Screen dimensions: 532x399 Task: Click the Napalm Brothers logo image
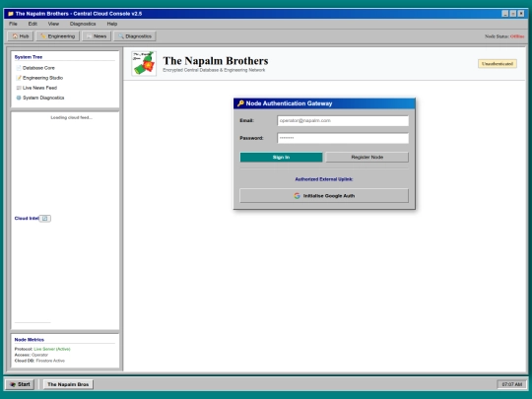pos(144,63)
